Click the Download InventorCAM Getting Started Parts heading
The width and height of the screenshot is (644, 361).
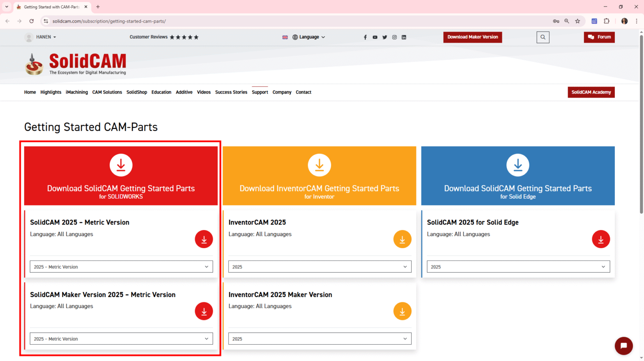point(320,188)
